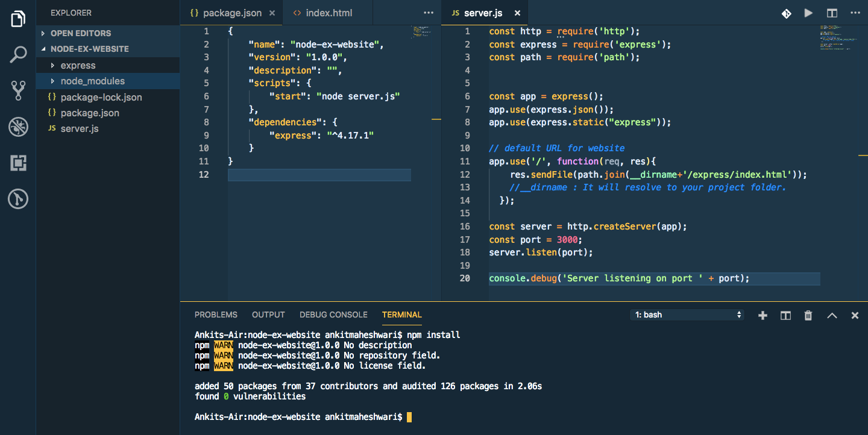Open the Source Control view
The image size is (868, 435).
click(17, 90)
